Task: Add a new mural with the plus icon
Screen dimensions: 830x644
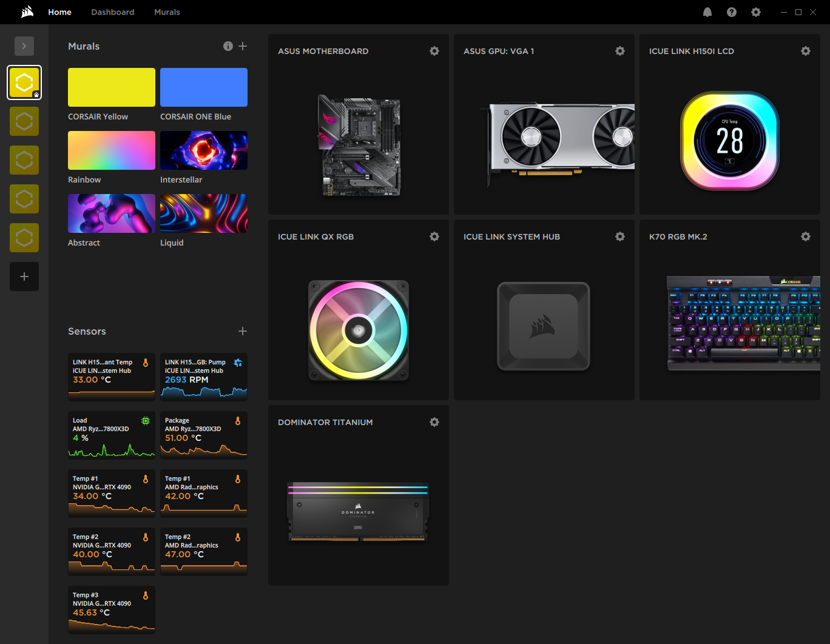Action: click(243, 46)
